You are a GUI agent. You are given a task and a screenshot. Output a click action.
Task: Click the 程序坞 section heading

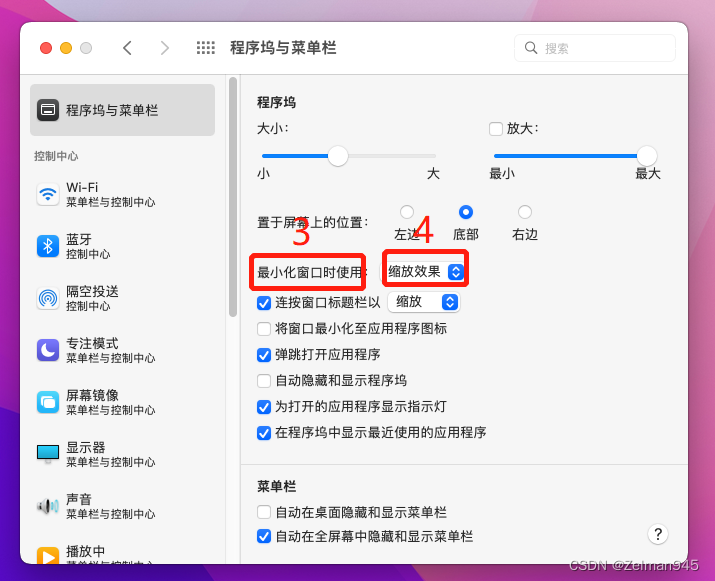(x=277, y=103)
